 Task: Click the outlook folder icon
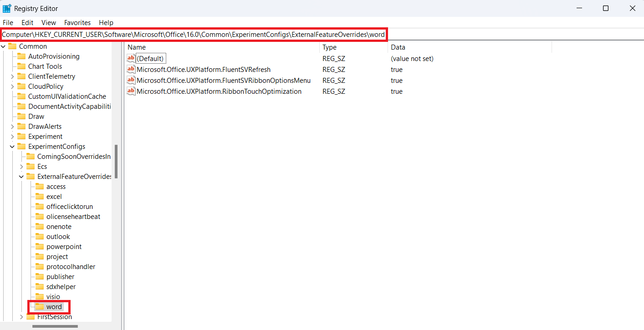click(40, 237)
